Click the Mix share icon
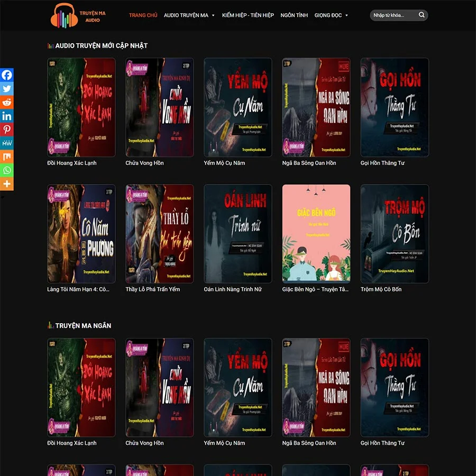Viewport: 476px width, 476px height. pos(6,157)
